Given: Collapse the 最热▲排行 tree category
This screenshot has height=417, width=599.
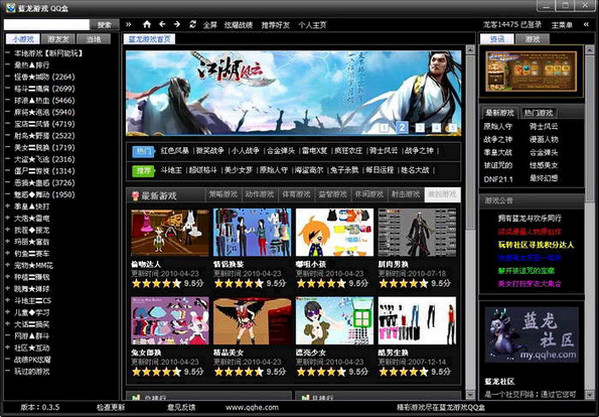Looking at the screenshot, I should point(7,65).
